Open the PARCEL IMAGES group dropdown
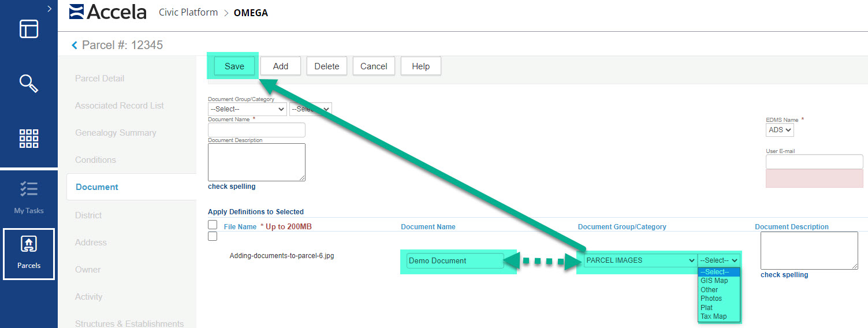Viewport: 868px width, 328px height. (639, 260)
